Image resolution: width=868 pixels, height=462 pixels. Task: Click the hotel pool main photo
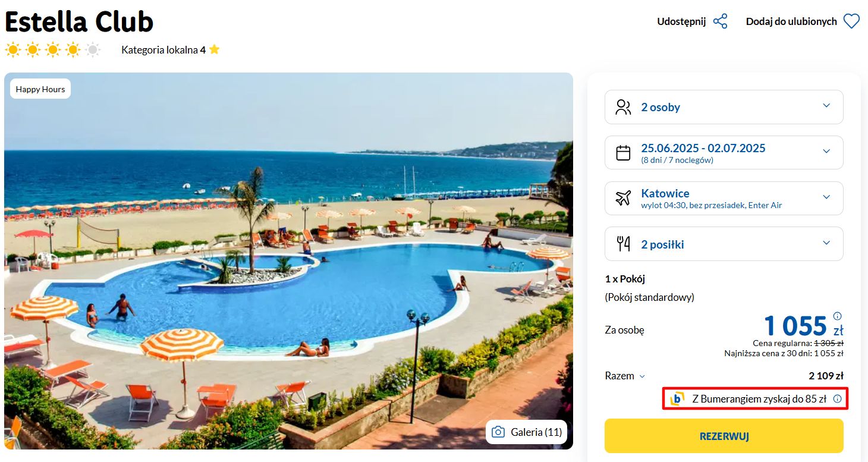pyautogui.click(x=288, y=260)
